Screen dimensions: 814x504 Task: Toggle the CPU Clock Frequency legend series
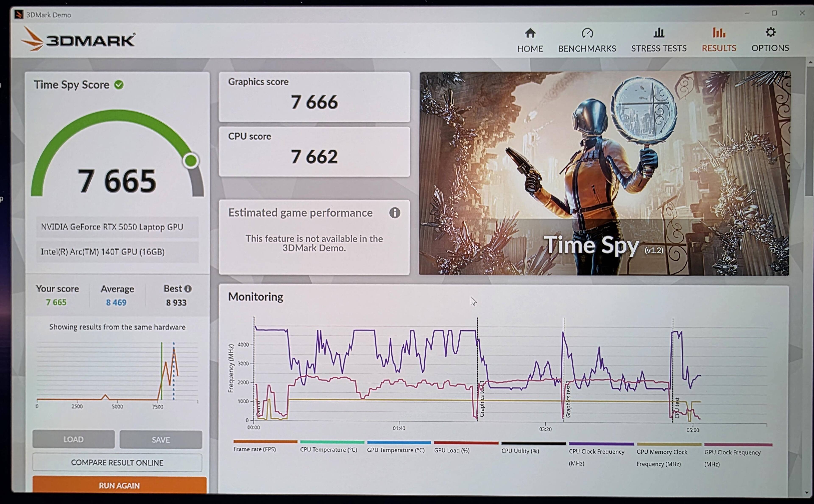click(x=597, y=452)
